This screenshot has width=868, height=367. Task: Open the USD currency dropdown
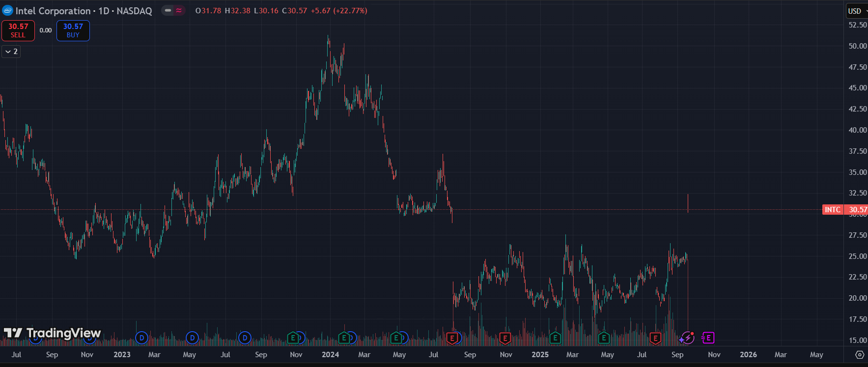click(x=857, y=11)
